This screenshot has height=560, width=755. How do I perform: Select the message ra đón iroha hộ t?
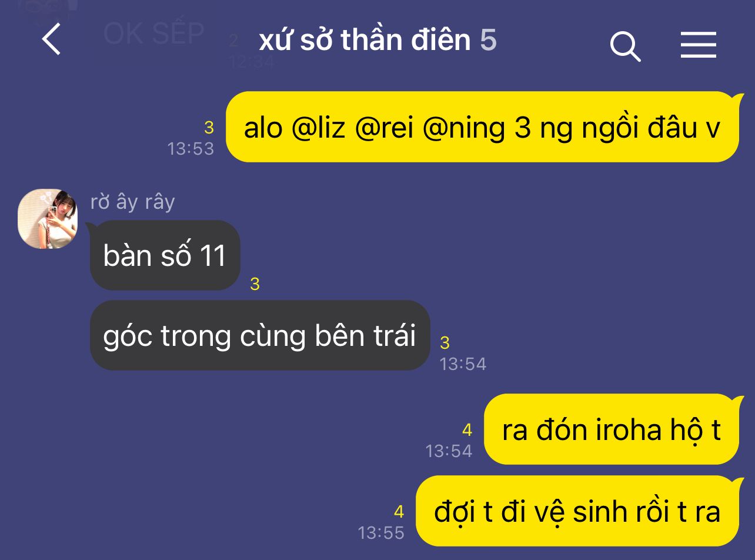click(612, 429)
